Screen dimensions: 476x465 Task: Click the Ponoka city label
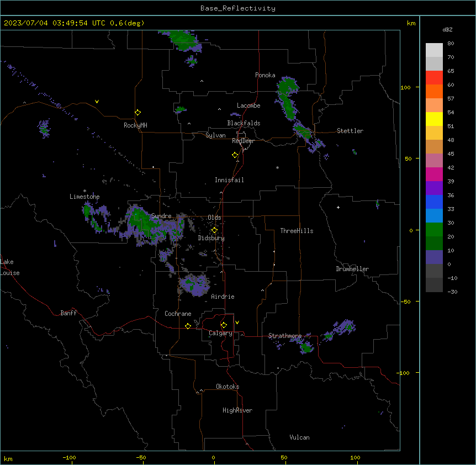click(x=265, y=75)
